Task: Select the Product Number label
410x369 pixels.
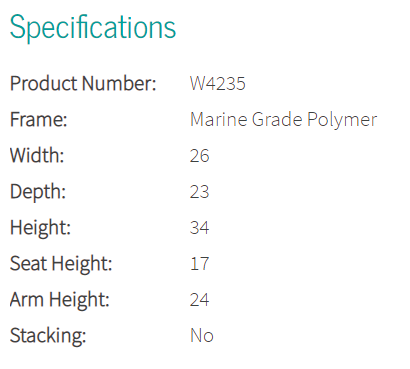Action: pos(83,83)
